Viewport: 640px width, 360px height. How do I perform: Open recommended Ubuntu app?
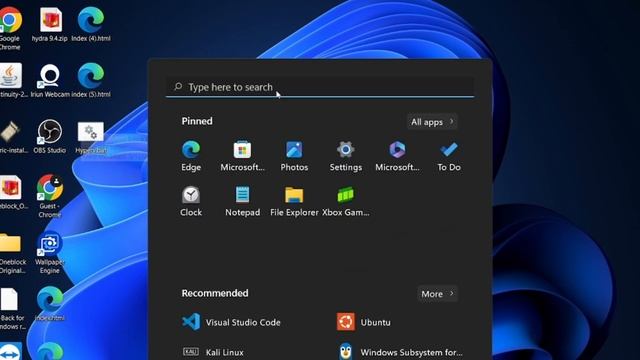point(364,322)
